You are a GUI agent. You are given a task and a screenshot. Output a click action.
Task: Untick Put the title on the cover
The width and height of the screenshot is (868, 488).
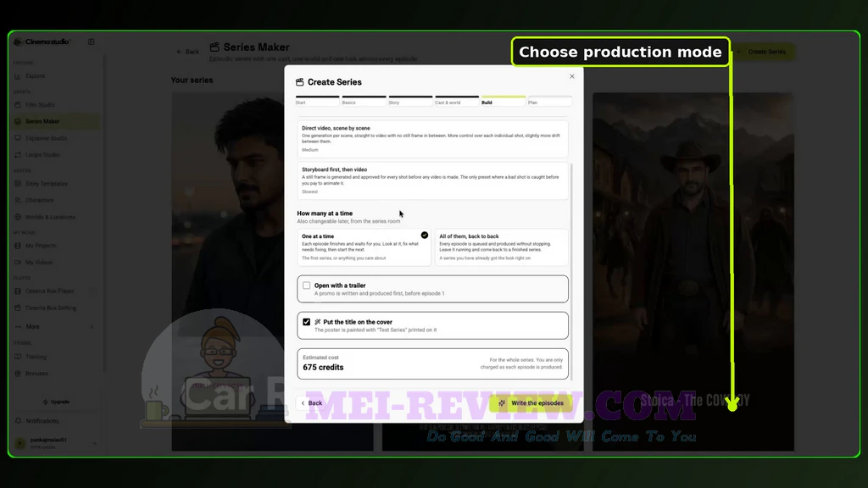[x=306, y=322]
